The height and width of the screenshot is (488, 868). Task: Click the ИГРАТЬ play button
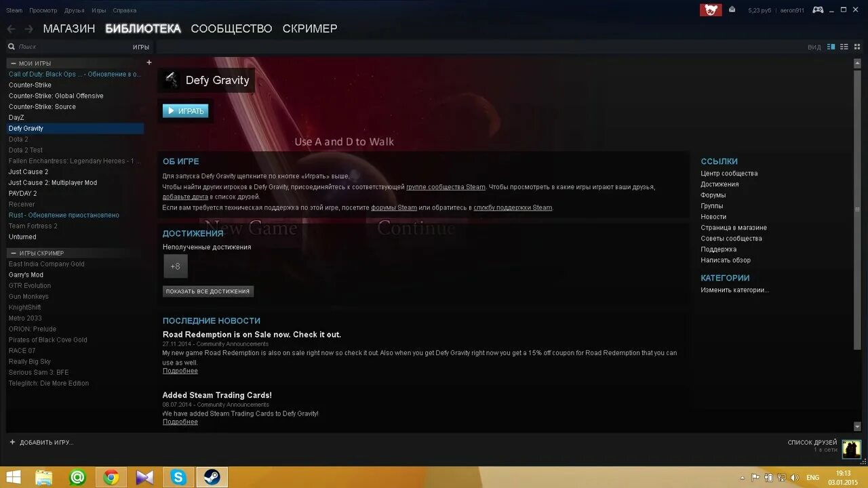(185, 110)
